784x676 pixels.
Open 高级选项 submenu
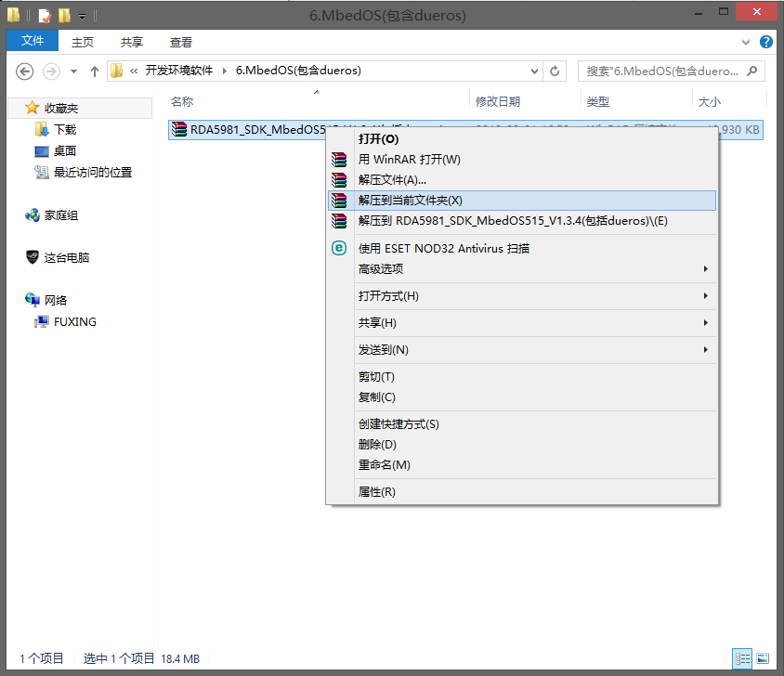tap(522, 269)
